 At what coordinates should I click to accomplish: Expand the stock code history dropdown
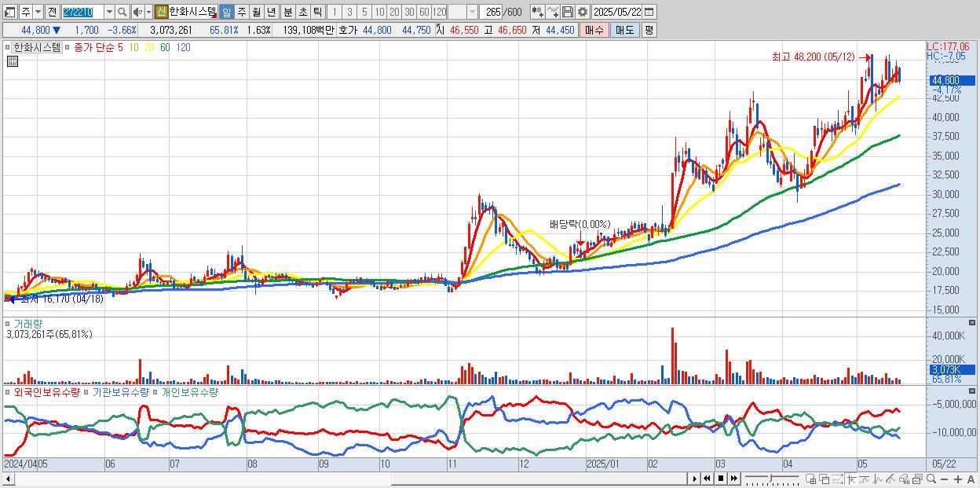(x=109, y=12)
